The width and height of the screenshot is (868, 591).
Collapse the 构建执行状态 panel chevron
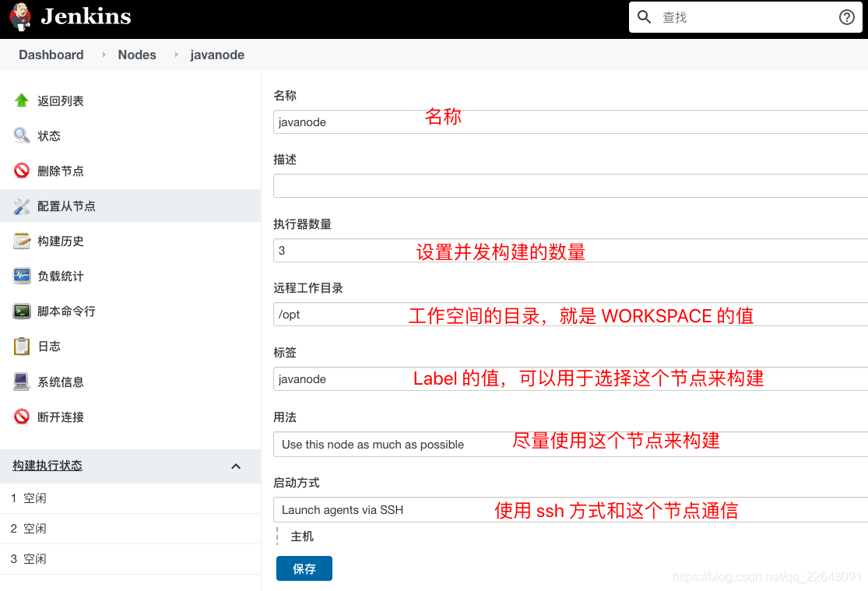click(x=236, y=466)
